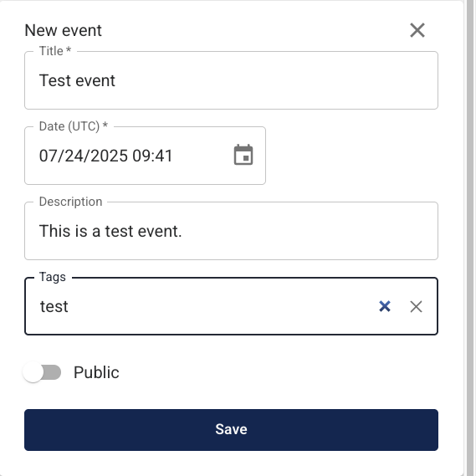Image resolution: width=476 pixels, height=476 pixels.
Task: Save the new event
Action: point(231,429)
